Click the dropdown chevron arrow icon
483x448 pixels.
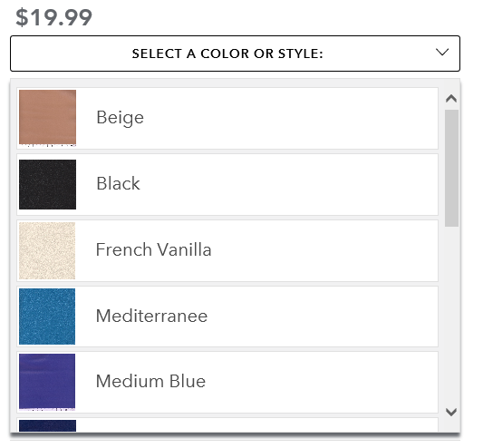pos(442,52)
